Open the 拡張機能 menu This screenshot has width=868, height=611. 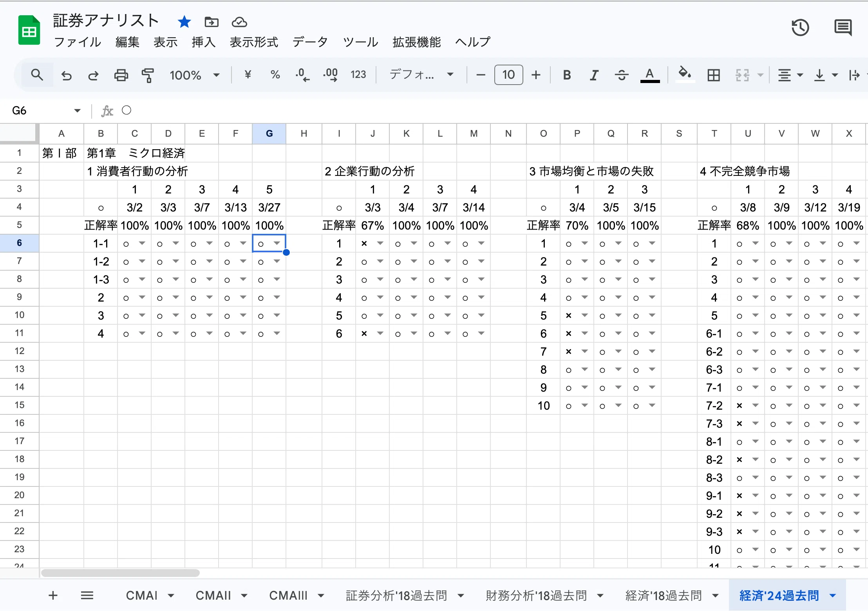[417, 42]
